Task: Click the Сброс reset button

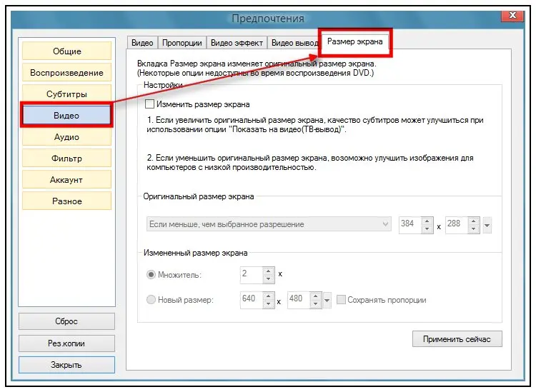Action: (66, 321)
